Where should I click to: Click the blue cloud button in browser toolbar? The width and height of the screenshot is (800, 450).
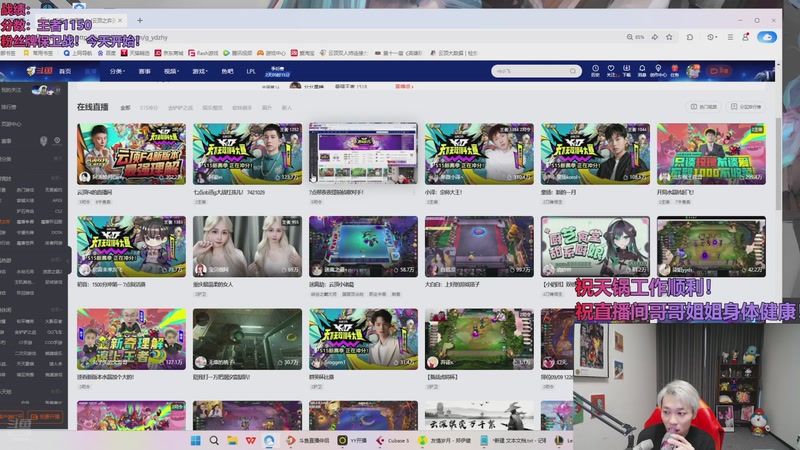click(767, 37)
